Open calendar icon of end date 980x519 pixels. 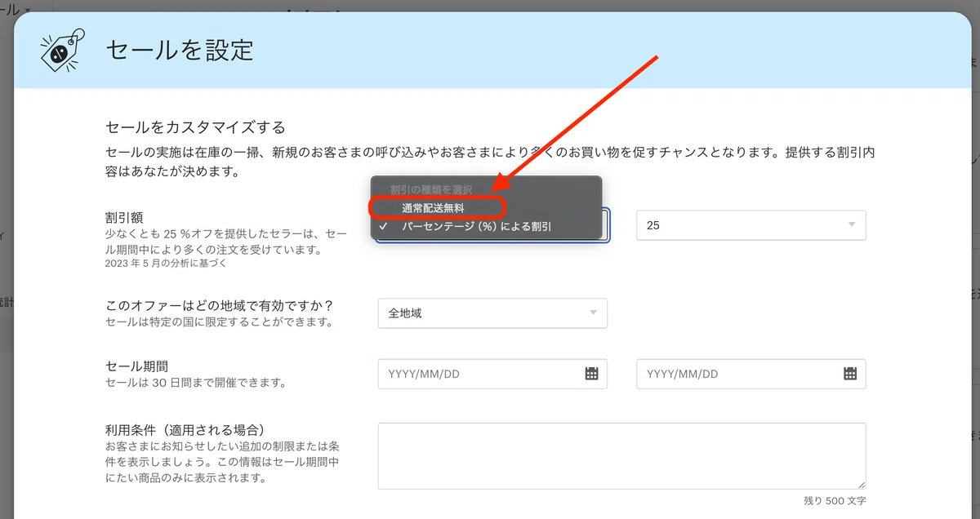850,374
